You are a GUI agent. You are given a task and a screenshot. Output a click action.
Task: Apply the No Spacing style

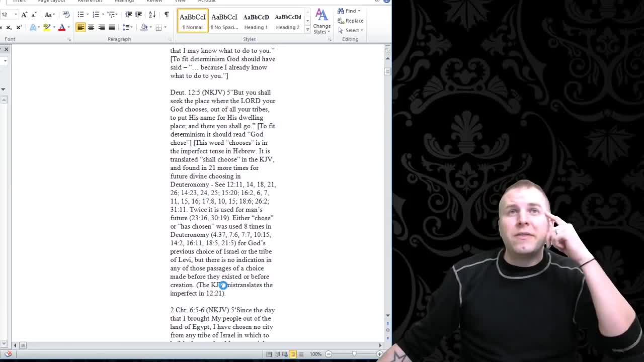tap(224, 21)
